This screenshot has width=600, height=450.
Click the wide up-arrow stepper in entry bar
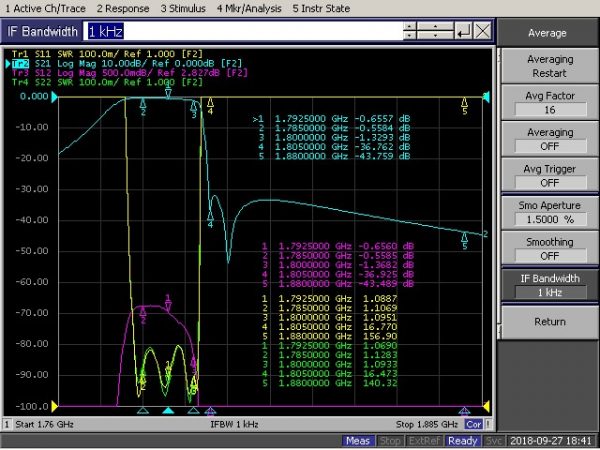pos(435,26)
